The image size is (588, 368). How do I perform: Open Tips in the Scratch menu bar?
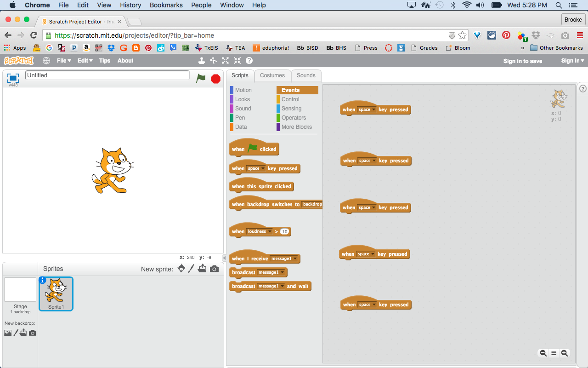(x=105, y=61)
